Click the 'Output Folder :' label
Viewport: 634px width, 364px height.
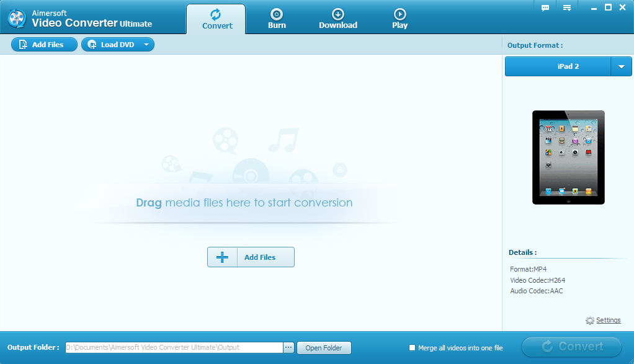(x=33, y=347)
